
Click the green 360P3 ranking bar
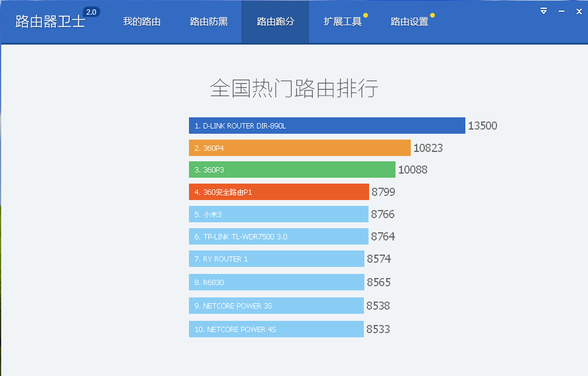coord(292,170)
